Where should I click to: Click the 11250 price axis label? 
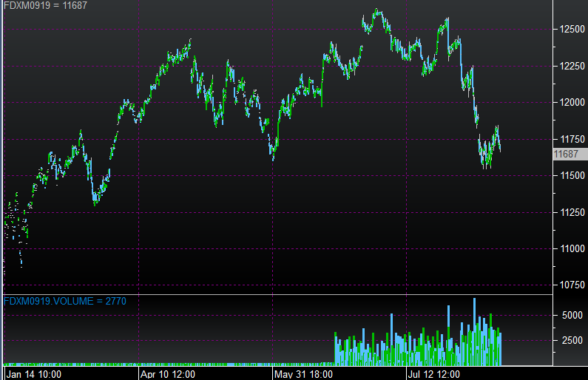[x=570, y=212]
